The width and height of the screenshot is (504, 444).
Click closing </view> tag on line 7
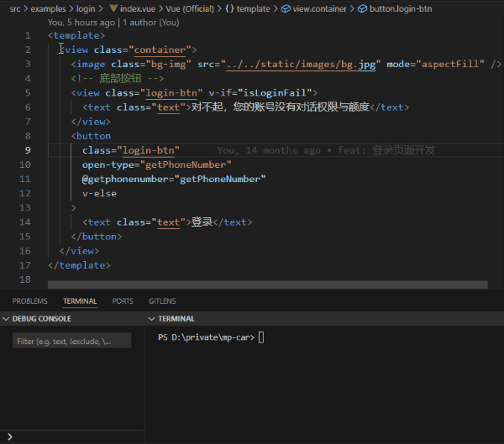point(91,122)
